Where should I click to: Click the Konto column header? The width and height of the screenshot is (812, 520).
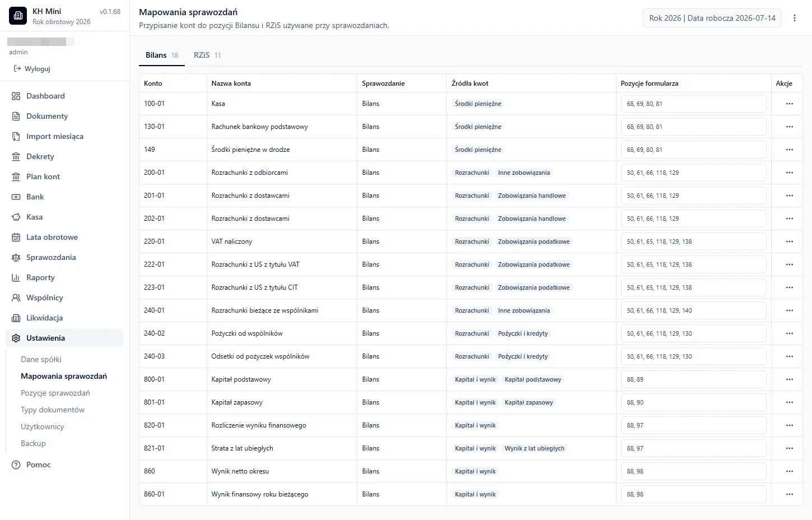[x=153, y=83]
